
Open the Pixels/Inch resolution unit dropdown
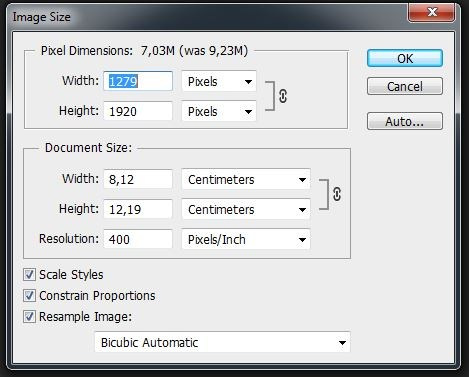point(246,239)
